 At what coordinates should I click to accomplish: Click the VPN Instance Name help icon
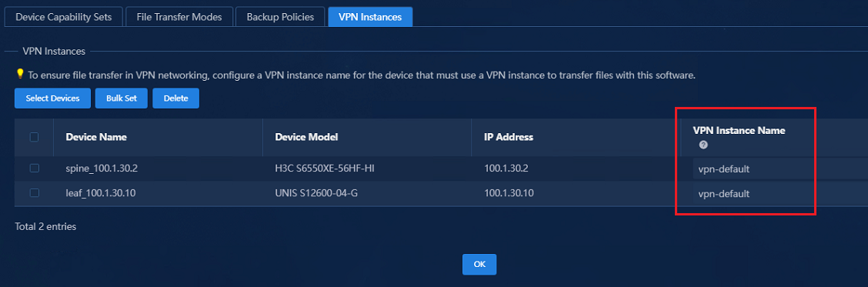point(703,145)
